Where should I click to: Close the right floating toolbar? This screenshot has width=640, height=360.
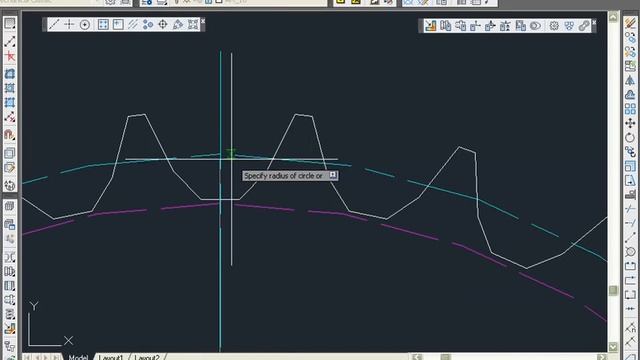(x=594, y=22)
